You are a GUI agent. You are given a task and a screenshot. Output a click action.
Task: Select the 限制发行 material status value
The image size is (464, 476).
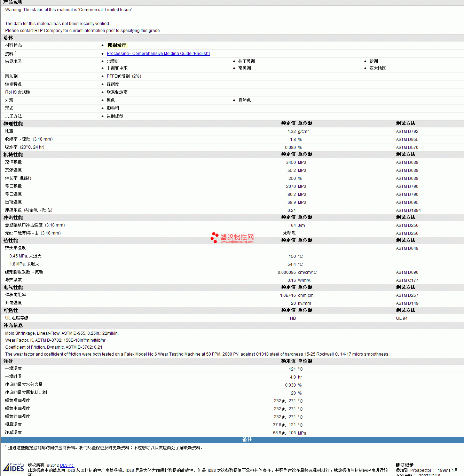tap(117, 45)
